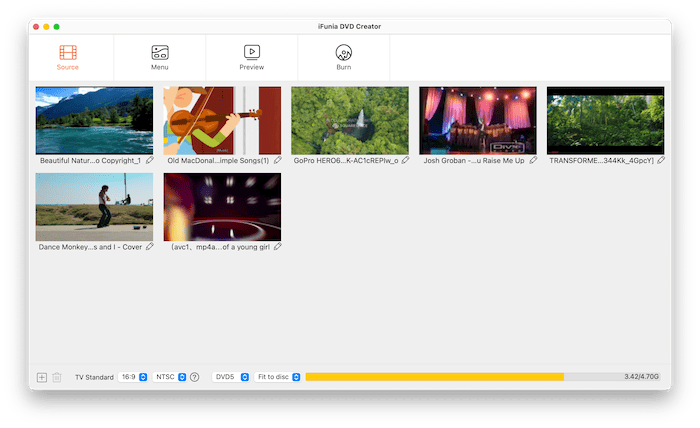Click the Preview play icon
The height and width of the screenshot is (428, 700).
pyautogui.click(x=252, y=52)
